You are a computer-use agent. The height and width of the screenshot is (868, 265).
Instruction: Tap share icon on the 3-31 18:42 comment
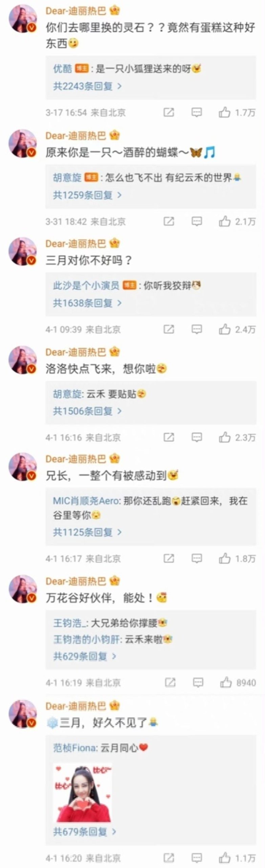click(x=169, y=221)
